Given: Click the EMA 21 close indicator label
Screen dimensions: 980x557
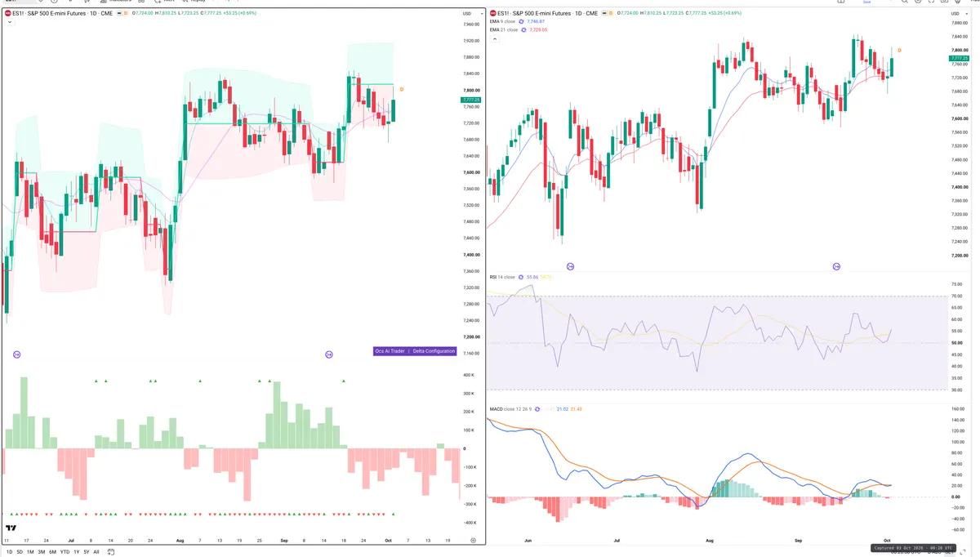Looking at the screenshot, I should pyautogui.click(x=504, y=30).
